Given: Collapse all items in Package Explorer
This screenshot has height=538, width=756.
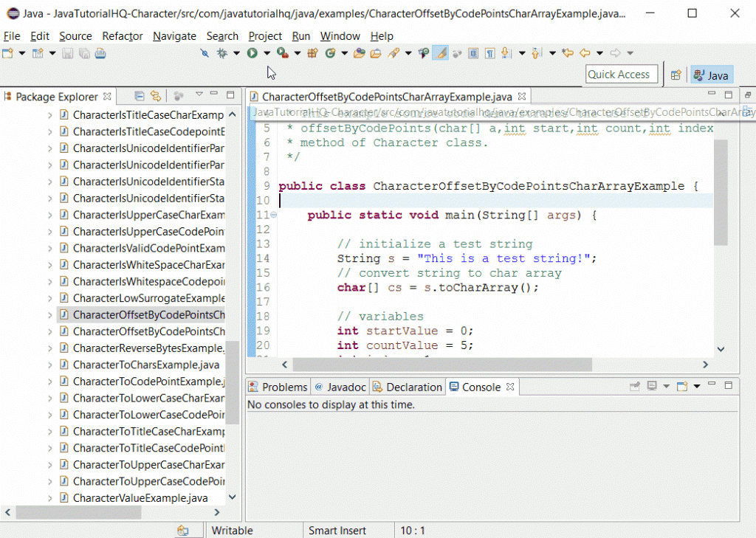Looking at the screenshot, I should tap(140, 96).
